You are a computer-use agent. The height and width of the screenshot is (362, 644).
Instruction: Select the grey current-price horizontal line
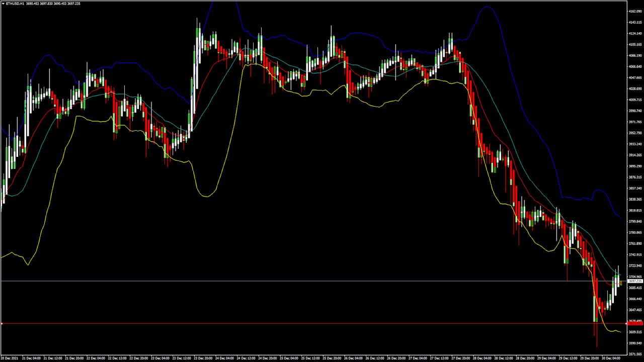[x=302, y=281]
